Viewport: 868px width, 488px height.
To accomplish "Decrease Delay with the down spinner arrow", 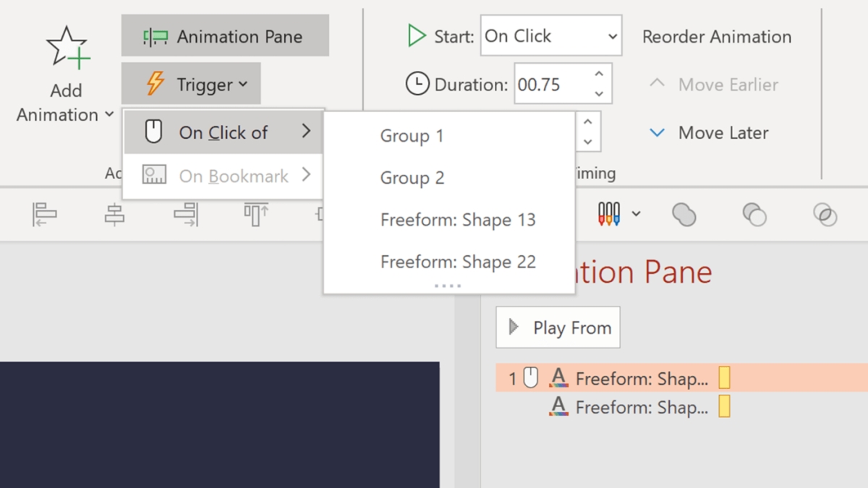I will tap(588, 142).
